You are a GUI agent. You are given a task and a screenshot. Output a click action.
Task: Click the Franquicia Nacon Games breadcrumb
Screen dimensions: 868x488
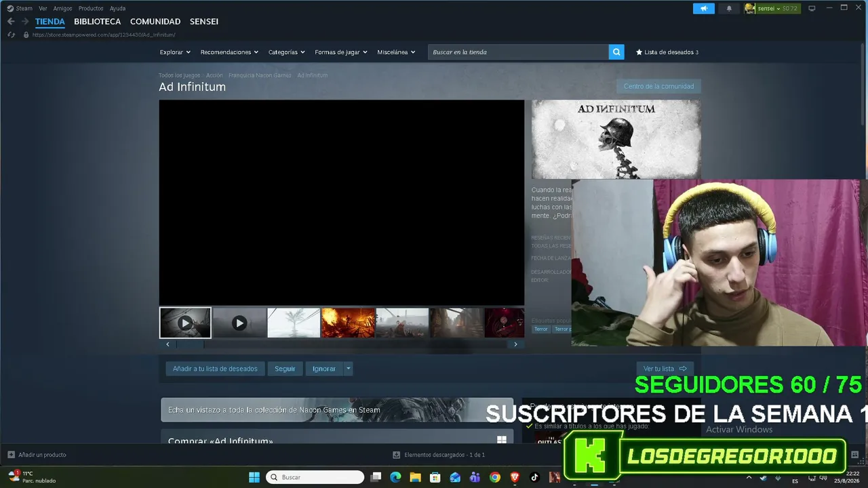point(260,75)
